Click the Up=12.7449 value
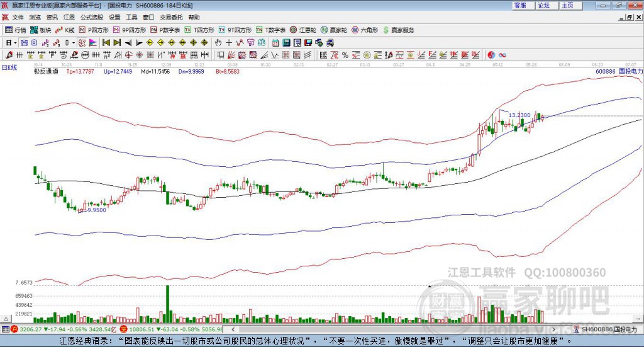Image resolution: width=644 pixels, height=347 pixels. [118, 72]
